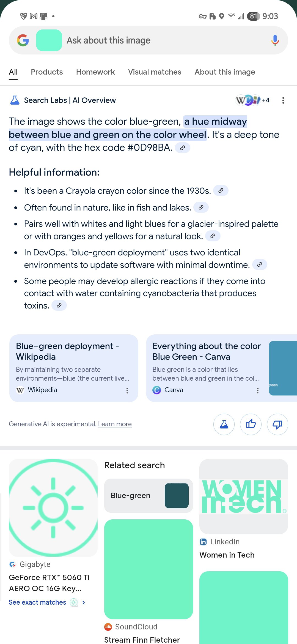297x644 pixels.
Task: Tap the microphone voice search icon
Action: (x=275, y=40)
